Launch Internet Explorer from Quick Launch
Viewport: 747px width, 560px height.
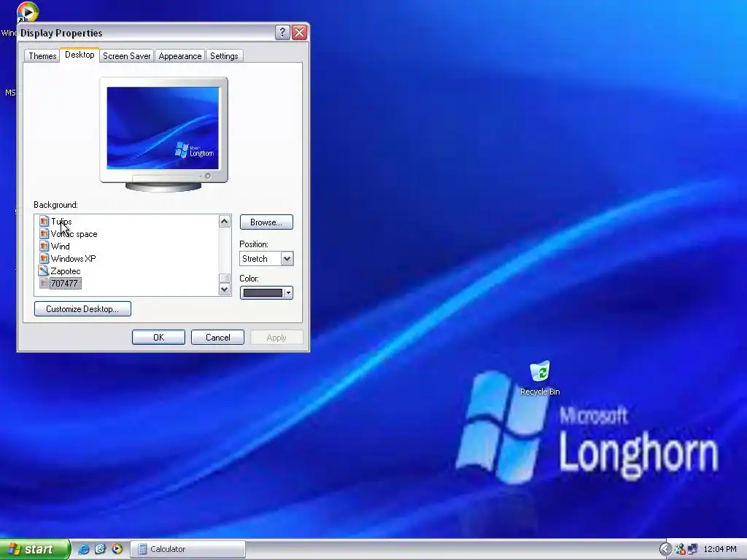(x=83, y=549)
